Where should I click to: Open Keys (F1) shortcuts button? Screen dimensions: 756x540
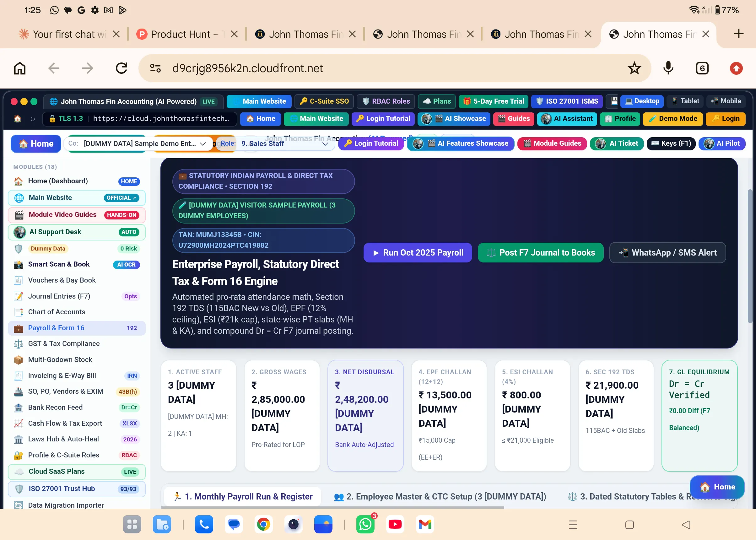point(671,144)
